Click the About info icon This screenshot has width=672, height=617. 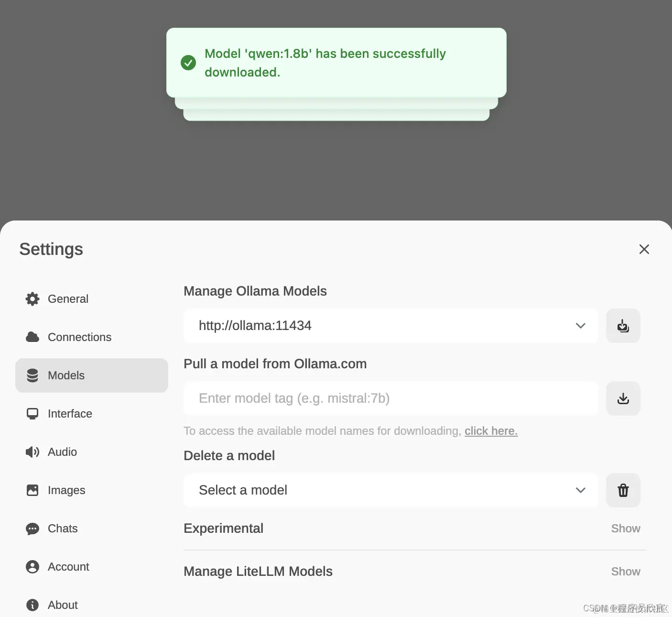(33, 605)
